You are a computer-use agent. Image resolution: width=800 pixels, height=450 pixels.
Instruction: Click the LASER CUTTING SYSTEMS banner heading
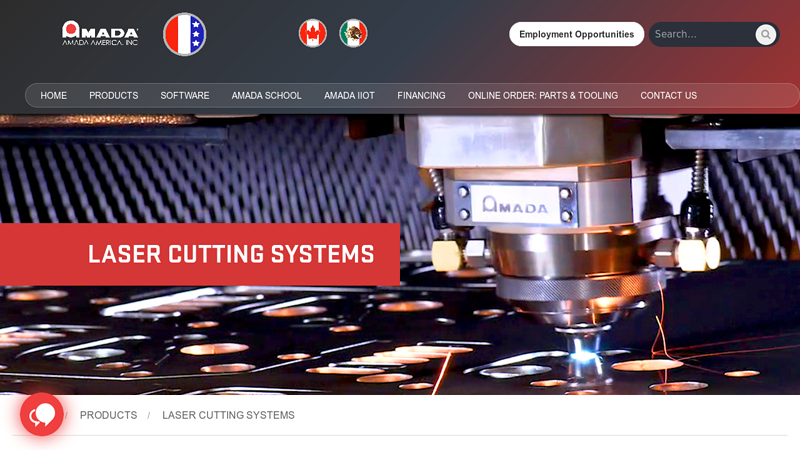point(231,254)
